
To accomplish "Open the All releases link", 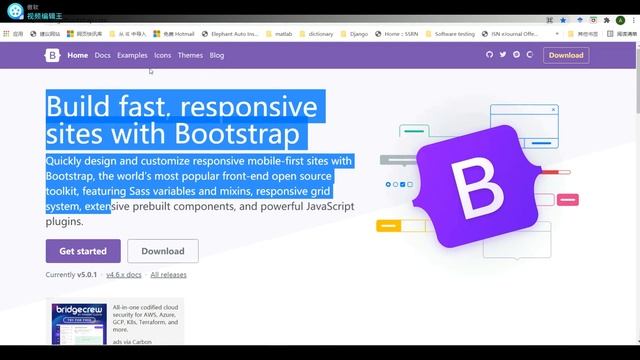I will (x=169, y=275).
